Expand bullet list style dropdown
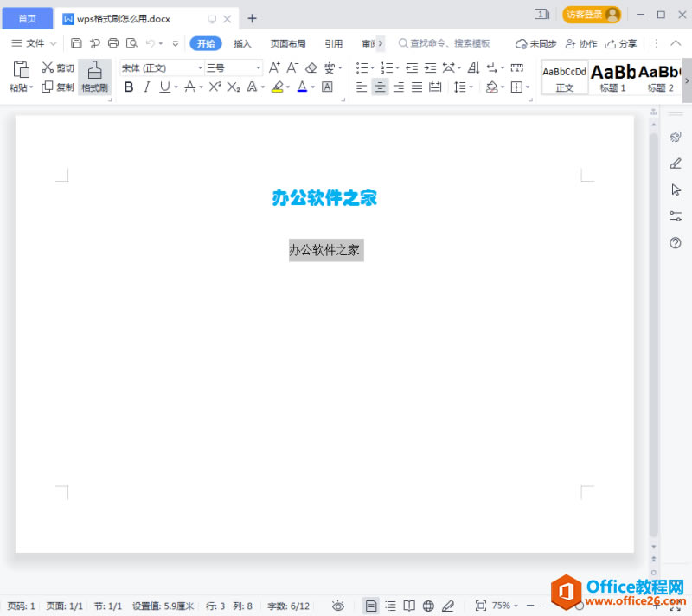This screenshot has height=616, width=692. pos(372,68)
